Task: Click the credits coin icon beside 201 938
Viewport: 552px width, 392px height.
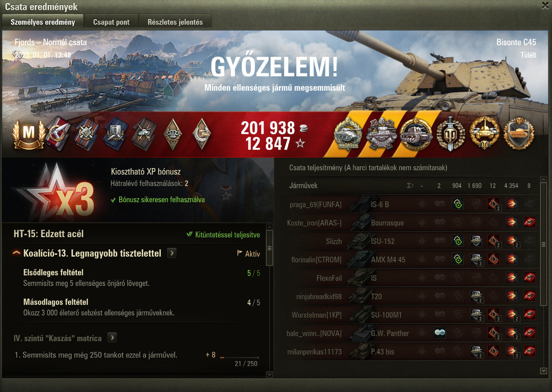Action: click(x=304, y=128)
